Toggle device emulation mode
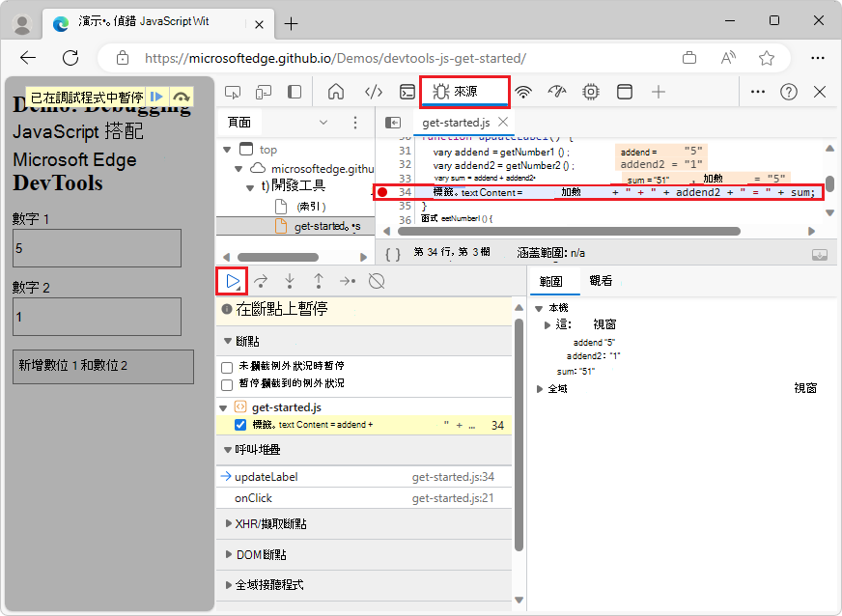 [263, 91]
